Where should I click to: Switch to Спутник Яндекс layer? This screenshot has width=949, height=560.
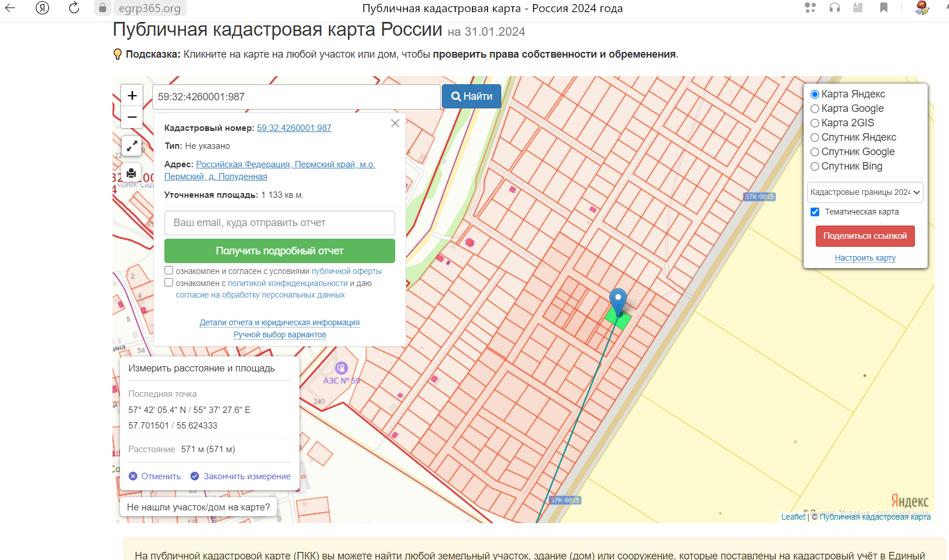click(x=815, y=137)
